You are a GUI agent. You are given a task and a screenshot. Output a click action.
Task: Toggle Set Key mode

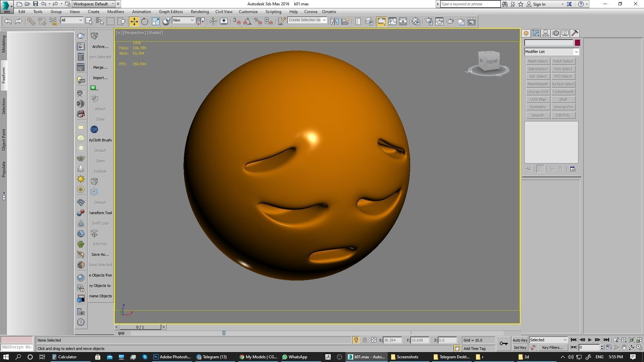(x=520, y=348)
